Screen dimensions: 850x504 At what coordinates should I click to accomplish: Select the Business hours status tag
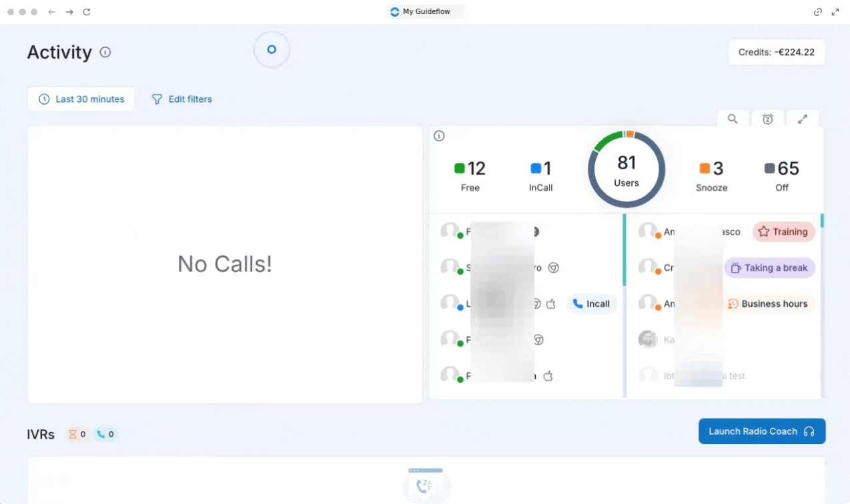click(769, 304)
